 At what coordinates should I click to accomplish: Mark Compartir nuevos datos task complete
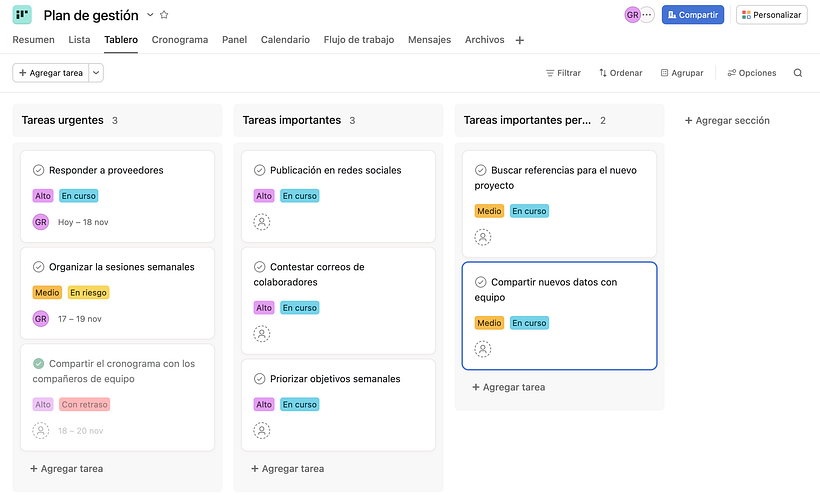pyautogui.click(x=481, y=282)
